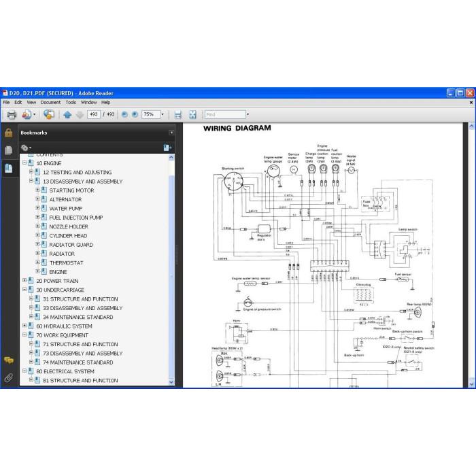This screenshot has height=476, width=476.
Task: Open the Edit menu
Action: pos(18,102)
